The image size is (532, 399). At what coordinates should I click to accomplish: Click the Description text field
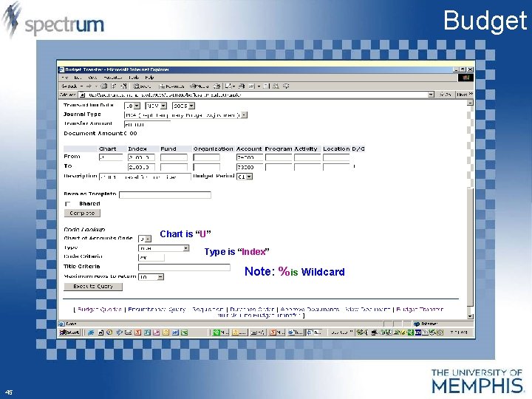(145, 177)
